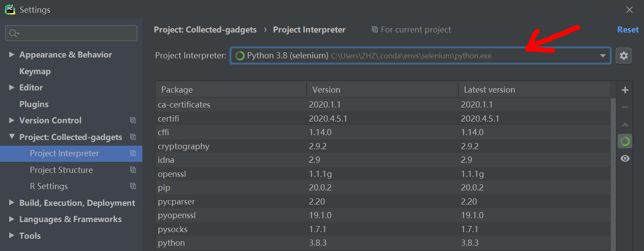
Task: Expand Build, Execution, Deployment section
Action: coord(12,203)
